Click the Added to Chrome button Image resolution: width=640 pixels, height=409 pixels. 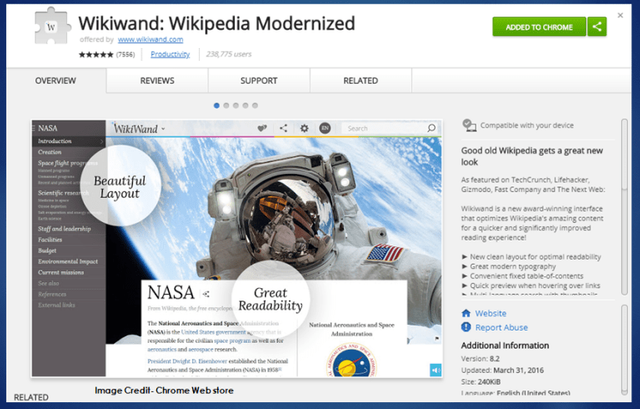click(x=539, y=27)
